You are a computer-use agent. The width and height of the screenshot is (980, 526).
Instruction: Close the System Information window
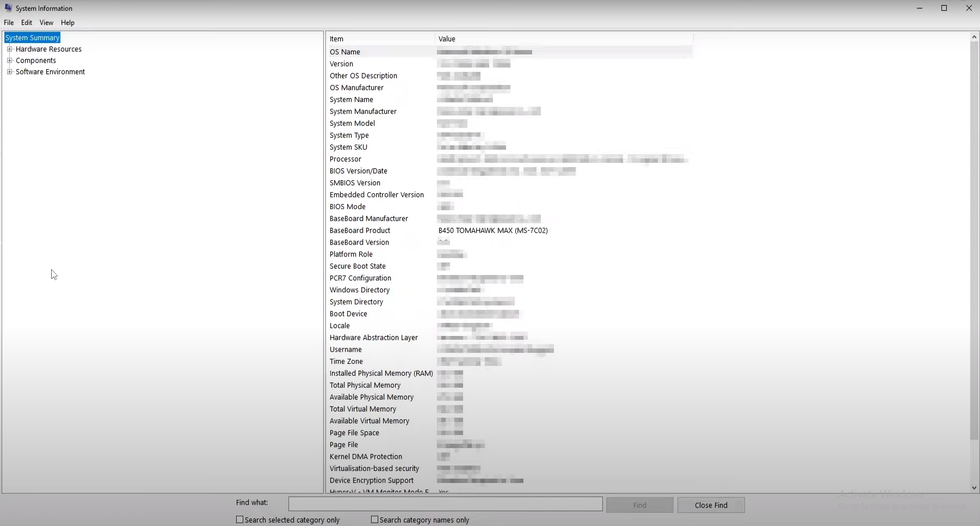(969, 8)
